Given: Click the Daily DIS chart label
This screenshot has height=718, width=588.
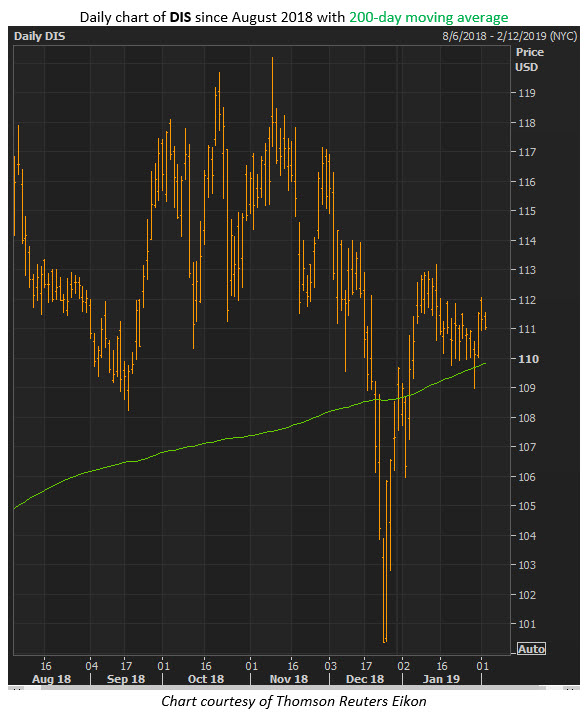Looking at the screenshot, I should coord(39,36).
